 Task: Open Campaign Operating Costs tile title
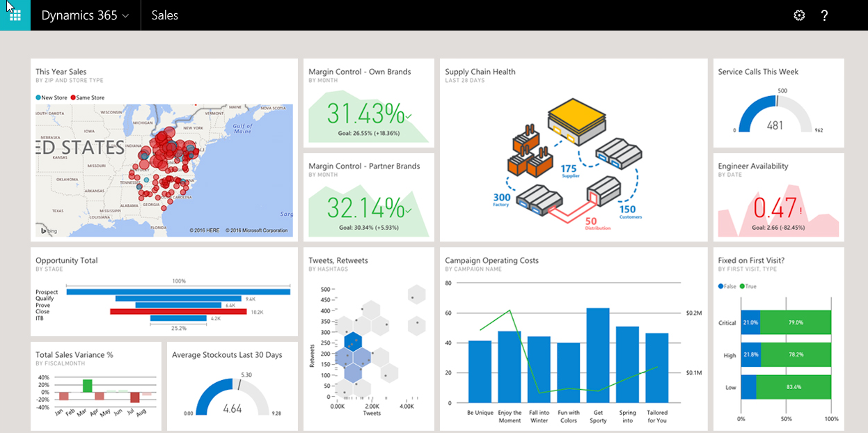click(492, 260)
